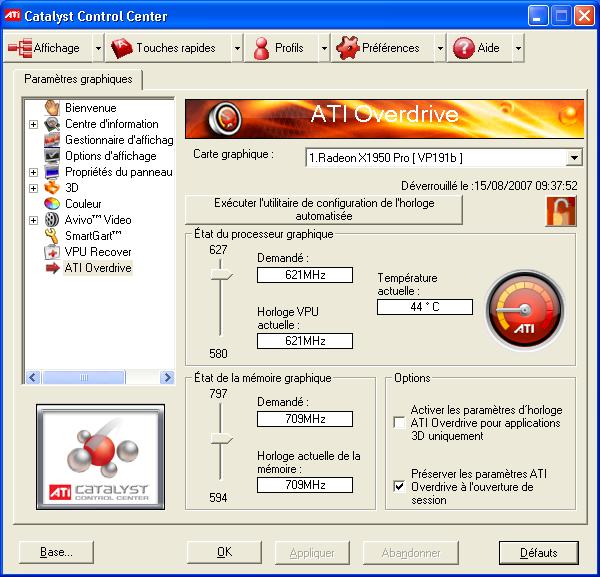The width and height of the screenshot is (600, 577).
Task: Click the memory Demandé 709MHz field
Action: [305, 419]
